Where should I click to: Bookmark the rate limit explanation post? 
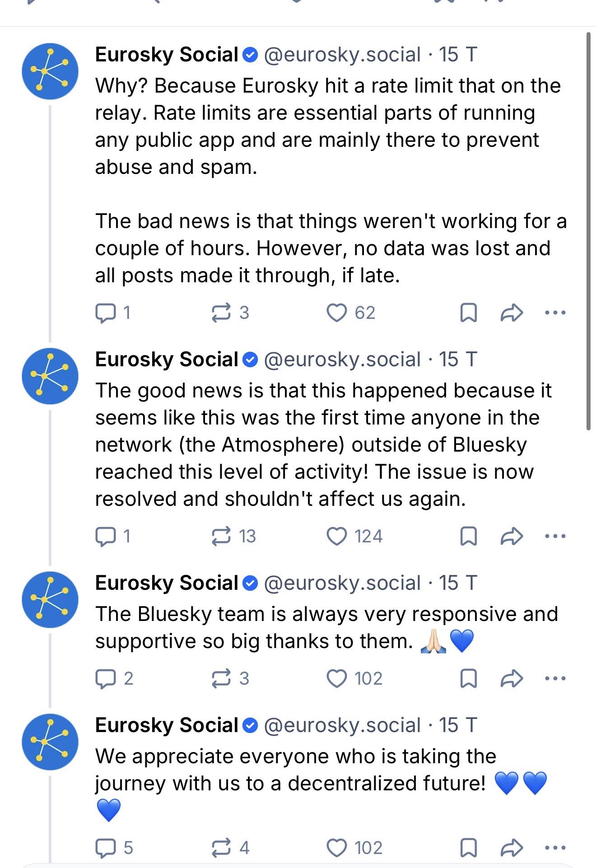coord(468,313)
